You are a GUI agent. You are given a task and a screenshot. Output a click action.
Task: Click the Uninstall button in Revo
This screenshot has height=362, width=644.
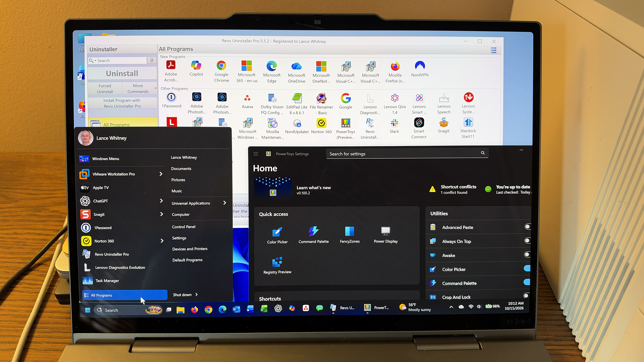pyautogui.click(x=122, y=73)
